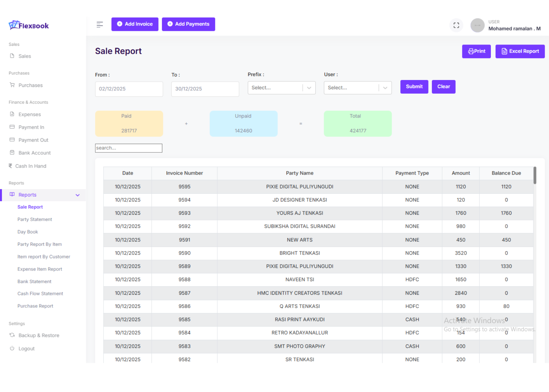Open the Prefix select dropdown
This screenshot has width=549, height=392.
click(281, 88)
